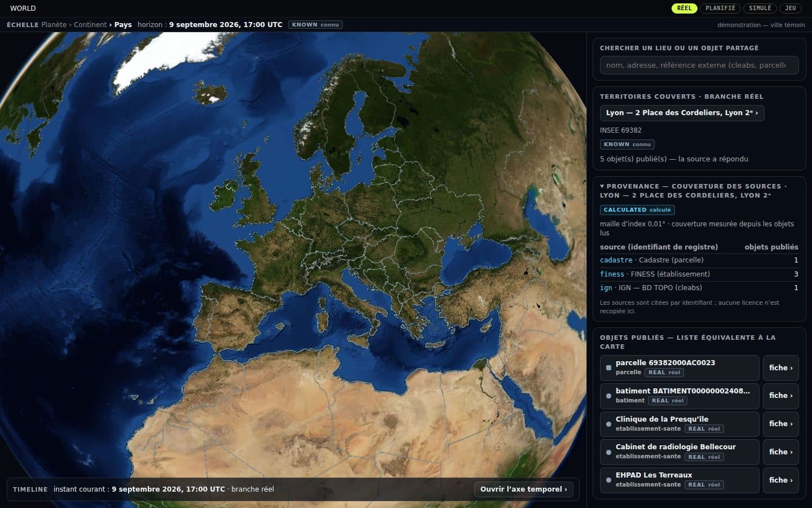Click the INSEE 69382 code text

click(x=620, y=130)
